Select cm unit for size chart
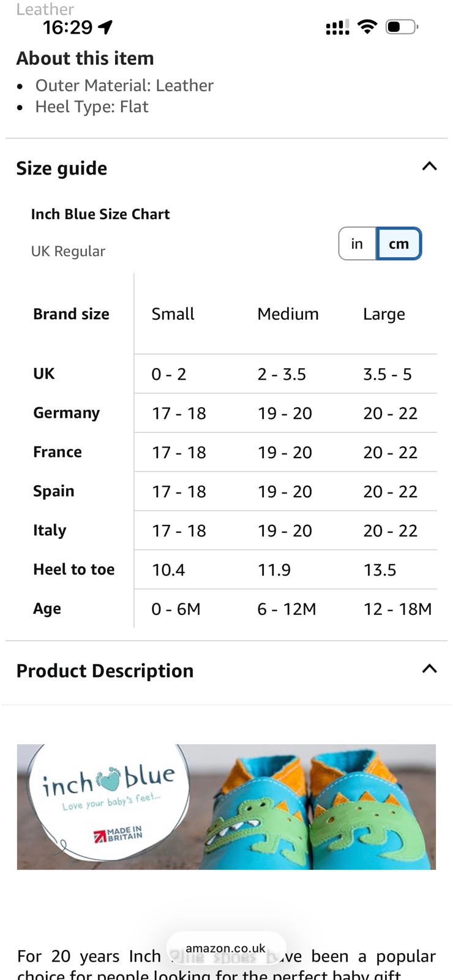Viewport: 453px width, 980px height. tap(399, 244)
